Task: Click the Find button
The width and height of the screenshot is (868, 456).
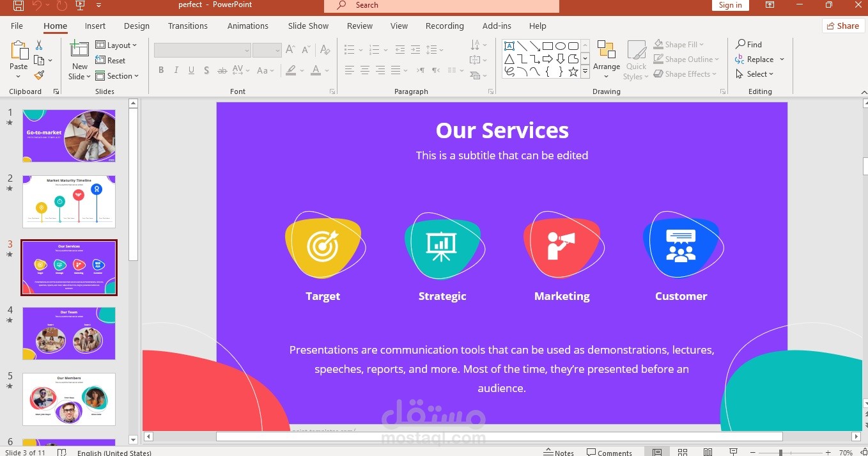Action: coord(748,45)
